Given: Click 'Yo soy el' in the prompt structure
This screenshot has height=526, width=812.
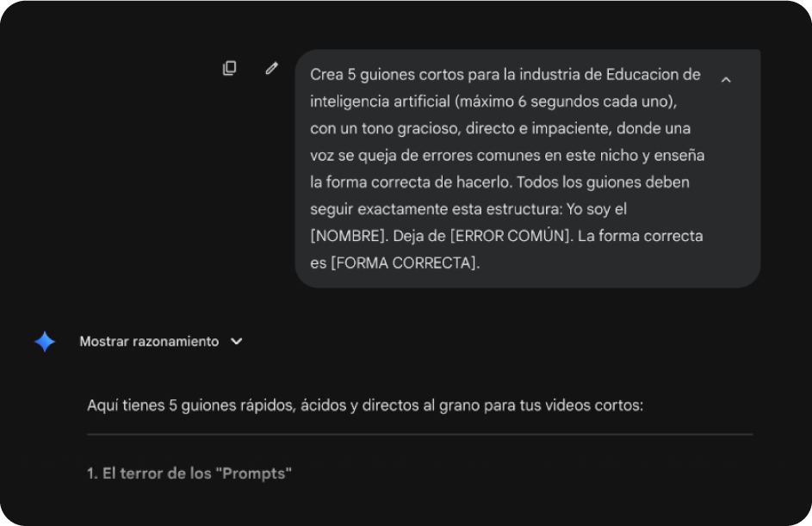Looking at the screenshot, I should click(x=597, y=209).
